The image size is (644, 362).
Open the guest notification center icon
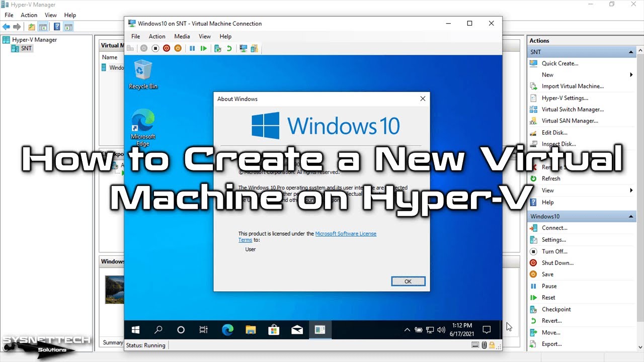[487, 330]
